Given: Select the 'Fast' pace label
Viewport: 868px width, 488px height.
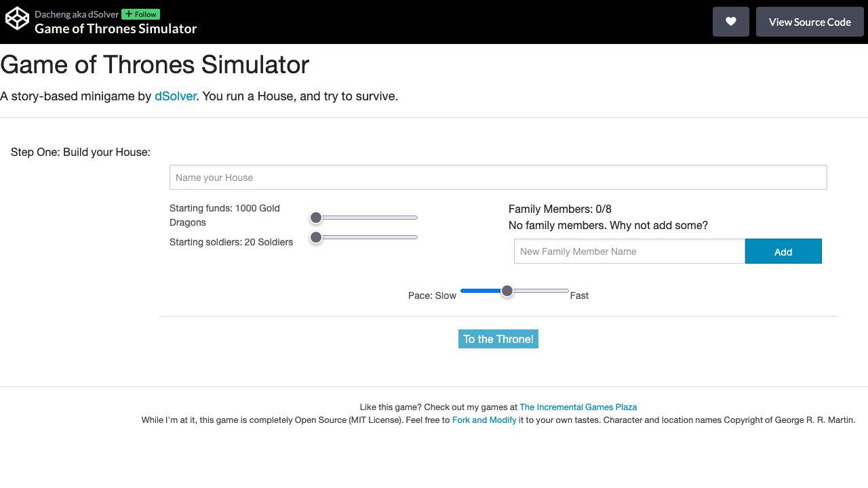Looking at the screenshot, I should [579, 296].
